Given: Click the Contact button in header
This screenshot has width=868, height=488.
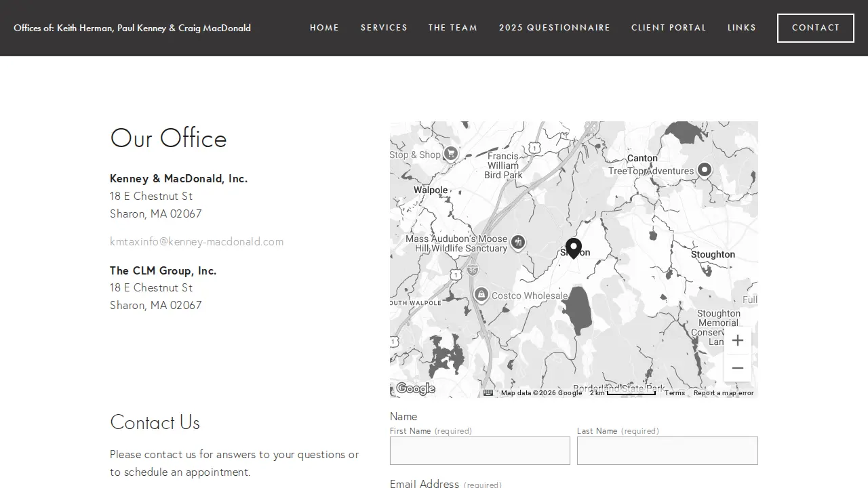Looking at the screenshot, I should 816,28.
